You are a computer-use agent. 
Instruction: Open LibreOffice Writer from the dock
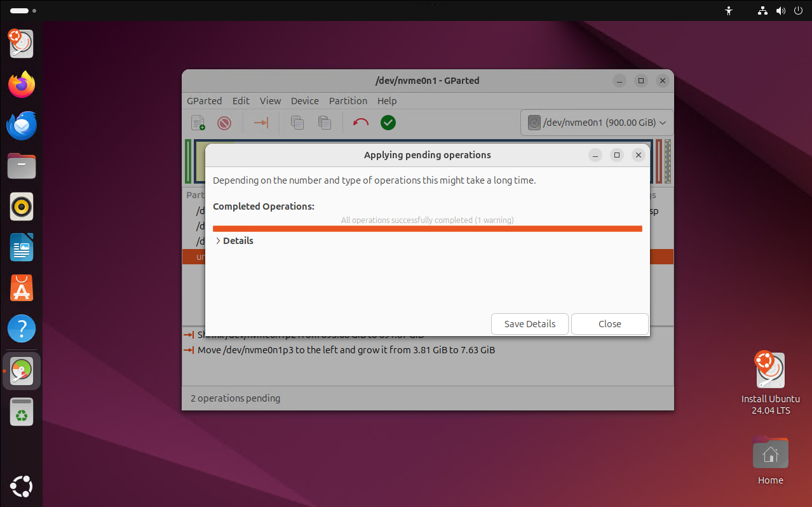(22, 247)
